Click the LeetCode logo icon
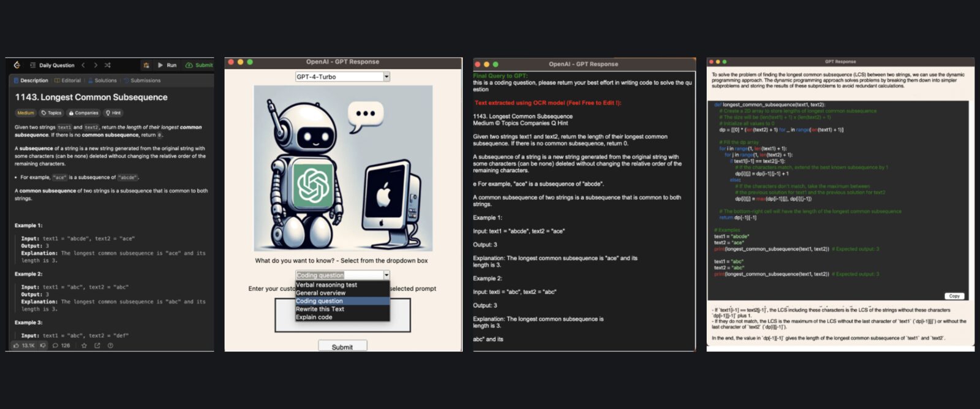980x409 pixels. point(17,65)
